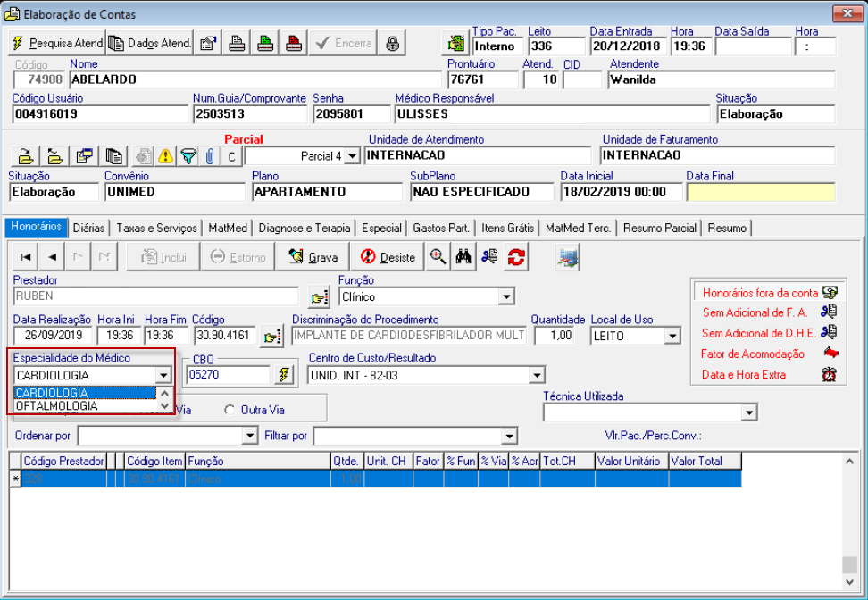Viewport: 868px width, 600px height.
Task: Open the Filtrar por dropdown
Action: [509, 437]
